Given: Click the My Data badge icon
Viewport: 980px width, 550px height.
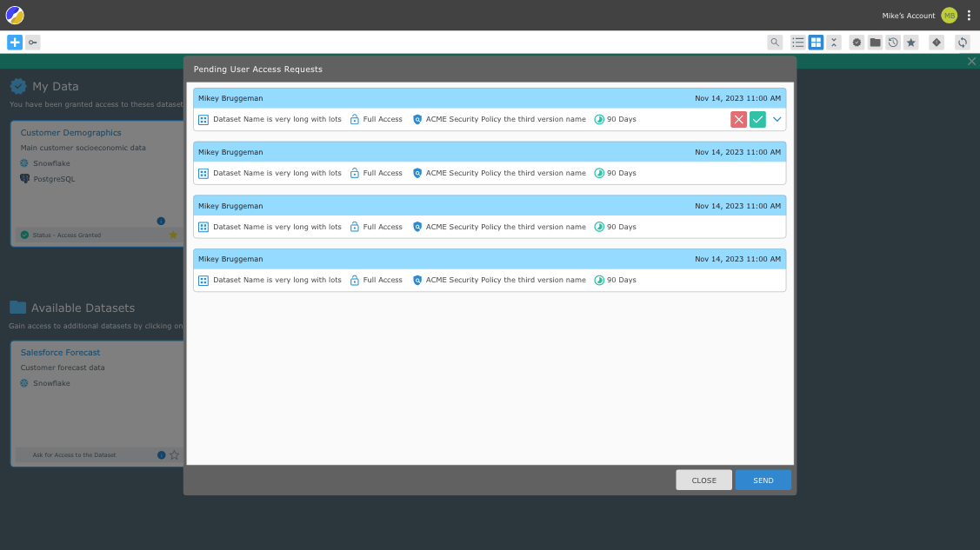Looking at the screenshot, I should tap(18, 86).
